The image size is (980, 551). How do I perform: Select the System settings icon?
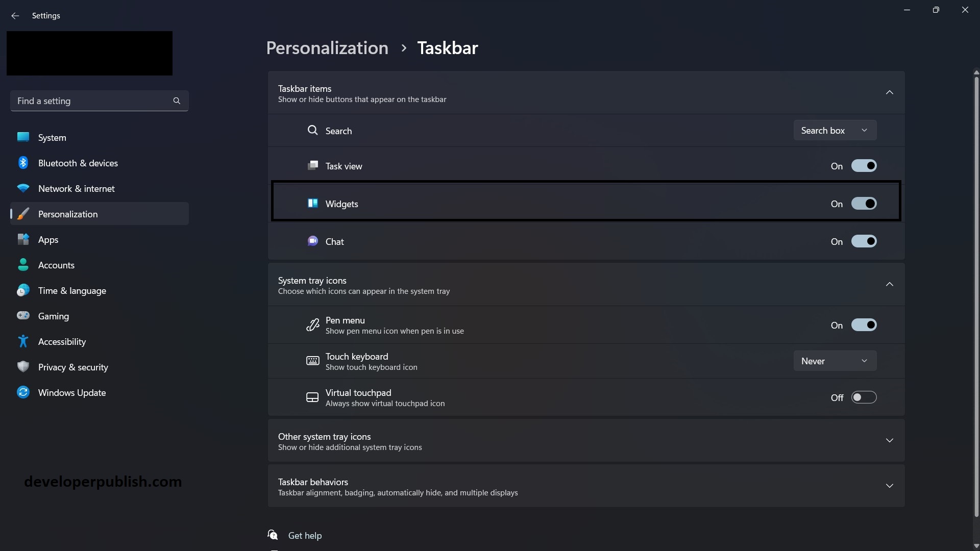click(23, 137)
